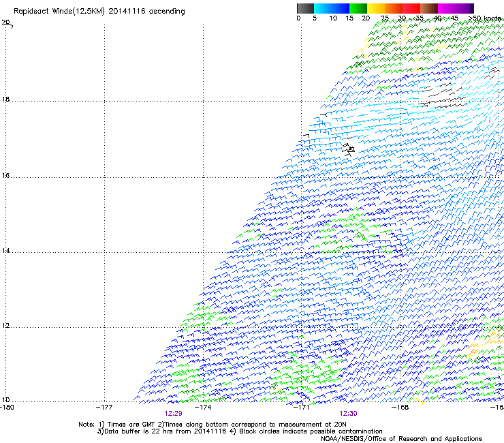
Task: Click the title 'Rapidsact Winds(12.5KM) 20141116 ascending'
Action: point(99,12)
